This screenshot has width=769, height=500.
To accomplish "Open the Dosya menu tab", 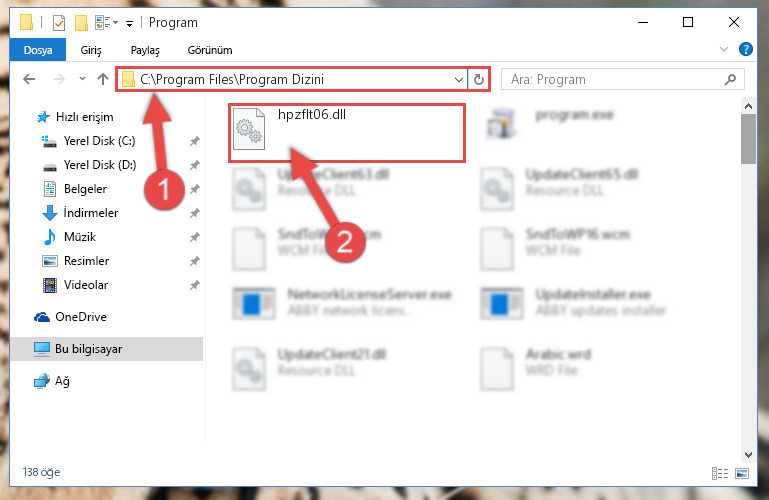I will (38, 50).
